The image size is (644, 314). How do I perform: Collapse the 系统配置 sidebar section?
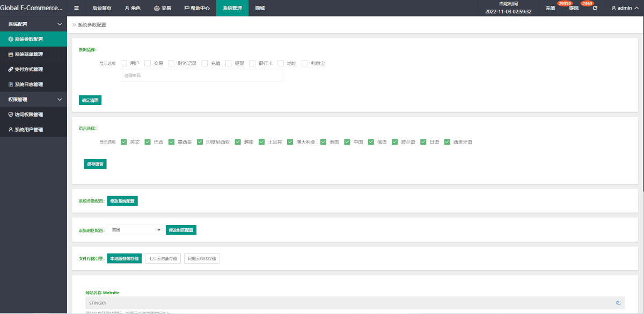click(x=60, y=24)
